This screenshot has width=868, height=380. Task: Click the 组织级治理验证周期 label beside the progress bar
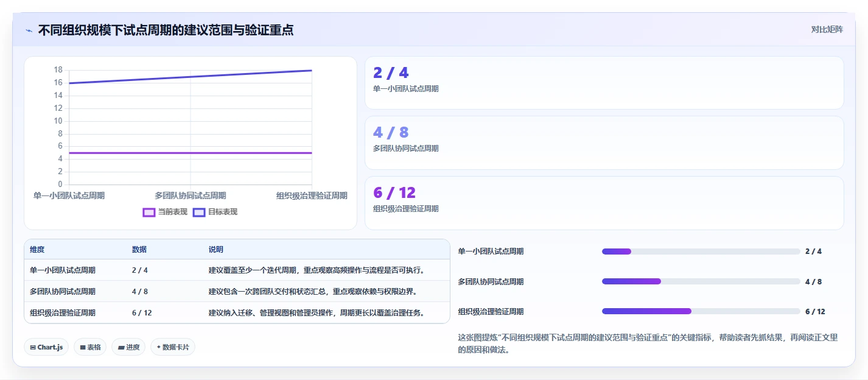pyautogui.click(x=491, y=311)
